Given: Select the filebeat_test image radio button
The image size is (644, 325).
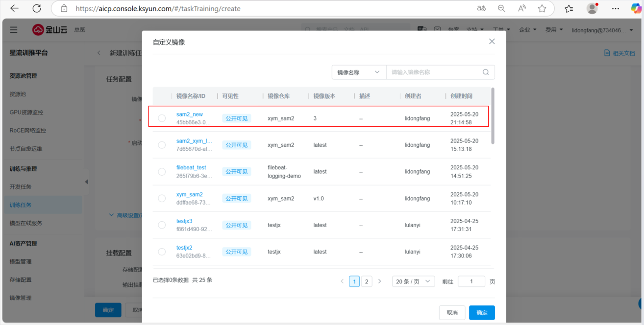Looking at the screenshot, I should click(x=162, y=172).
